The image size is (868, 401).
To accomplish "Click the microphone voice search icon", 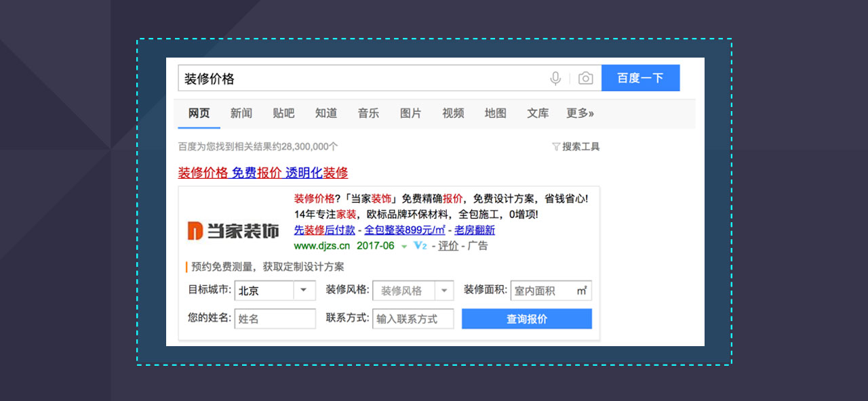I will pyautogui.click(x=555, y=79).
